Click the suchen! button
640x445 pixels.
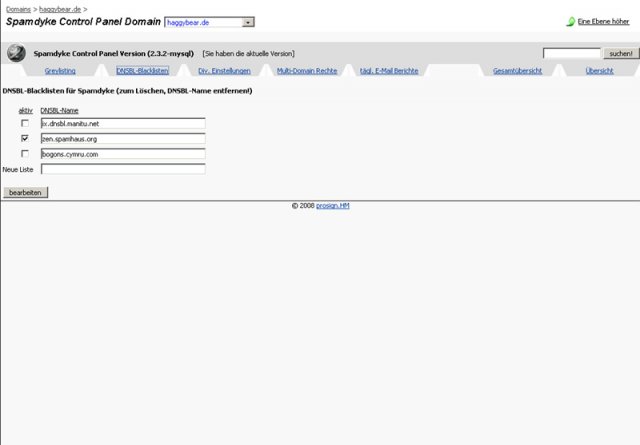coord(621,53)
